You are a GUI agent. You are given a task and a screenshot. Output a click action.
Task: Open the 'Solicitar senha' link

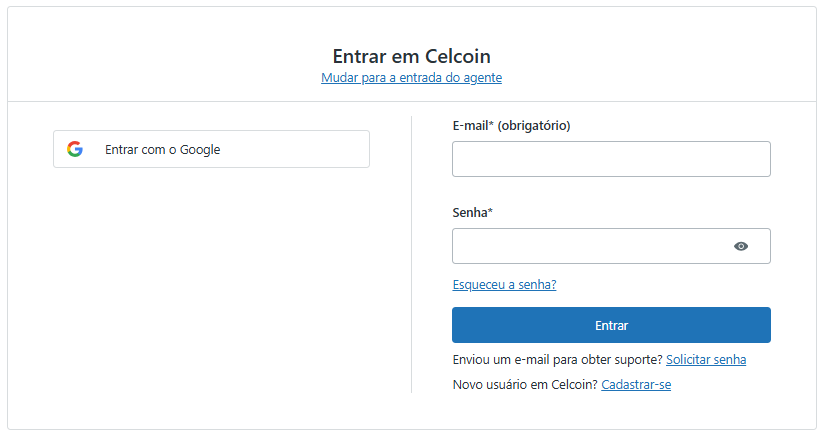pos(705,359)
